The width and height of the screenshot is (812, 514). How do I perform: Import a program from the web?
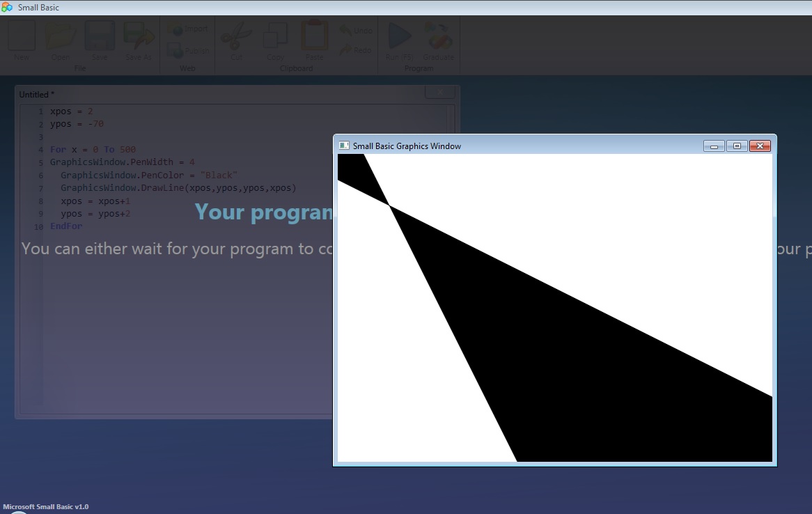tap(188, 29)
